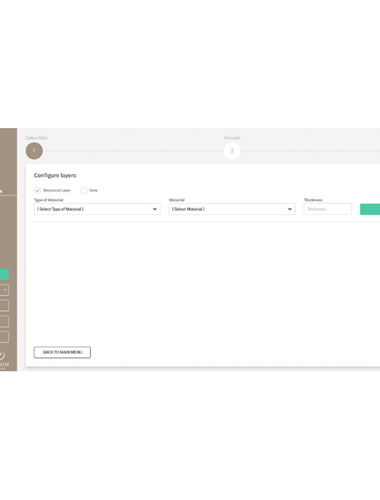Click the Simulate step label

click(232, 138)
